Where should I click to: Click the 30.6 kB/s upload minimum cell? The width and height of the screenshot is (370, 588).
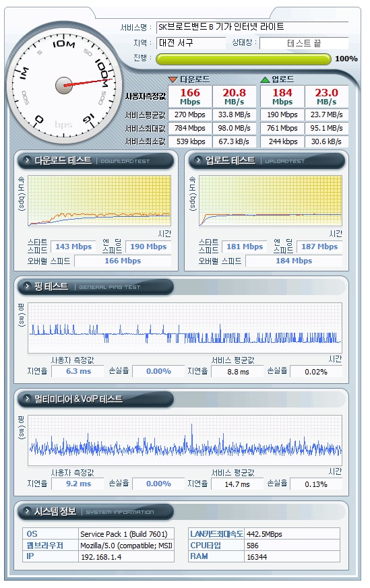(326, 141)
